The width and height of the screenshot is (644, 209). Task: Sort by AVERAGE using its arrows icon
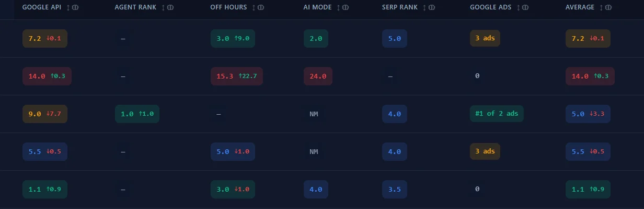(601, 7)
